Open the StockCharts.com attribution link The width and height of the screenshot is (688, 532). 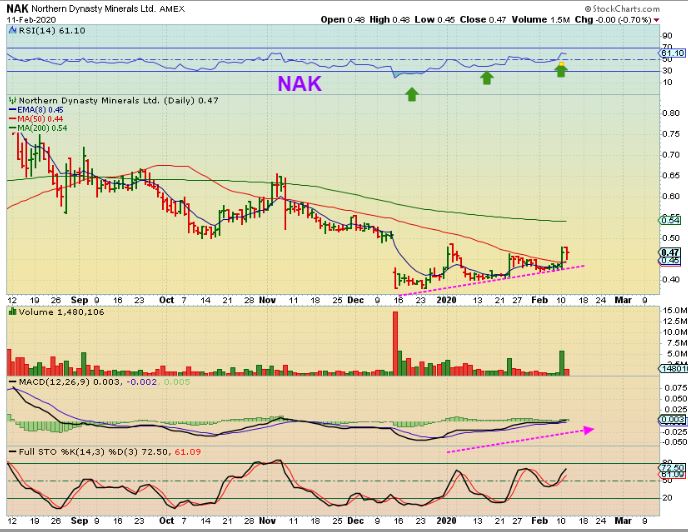pyautogui.click(x=622, y=9)
